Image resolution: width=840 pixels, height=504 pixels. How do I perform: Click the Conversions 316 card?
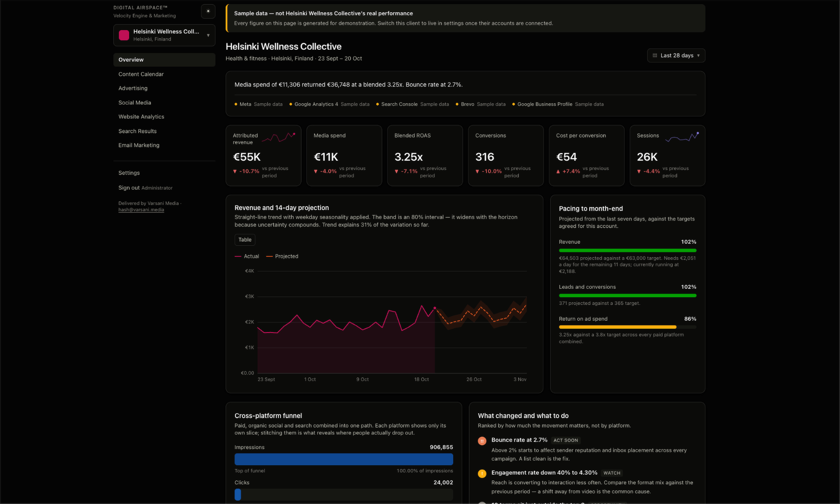tap(506, 155)
